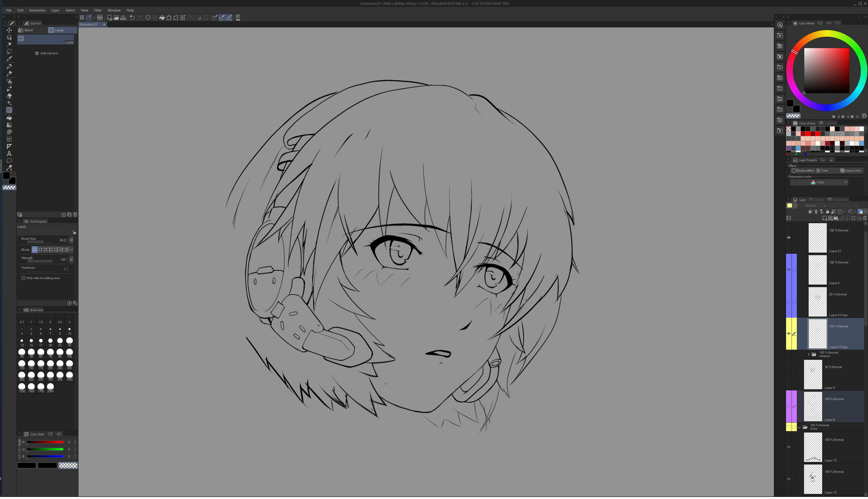Open the Filter menu

coord(98,10)
